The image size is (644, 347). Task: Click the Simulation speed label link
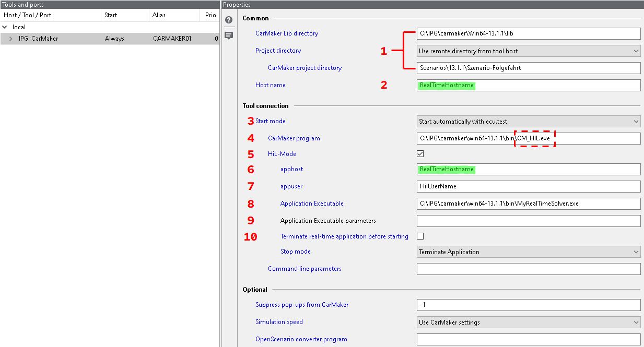coord(279,322)
